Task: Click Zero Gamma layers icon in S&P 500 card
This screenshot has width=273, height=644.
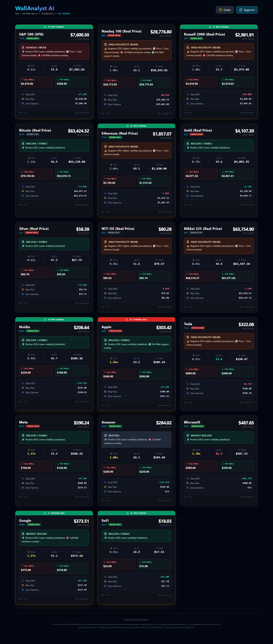Action: pos(23,103)
